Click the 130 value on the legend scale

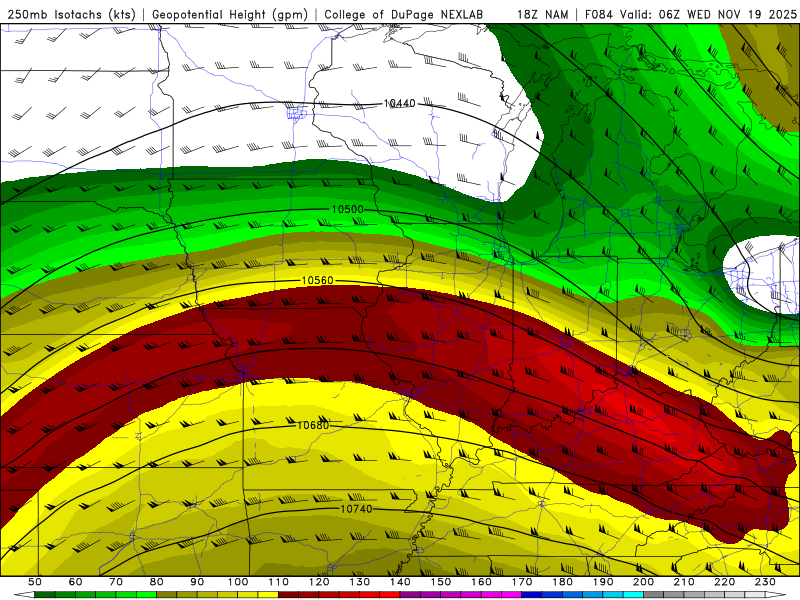(x=360, y=582)
